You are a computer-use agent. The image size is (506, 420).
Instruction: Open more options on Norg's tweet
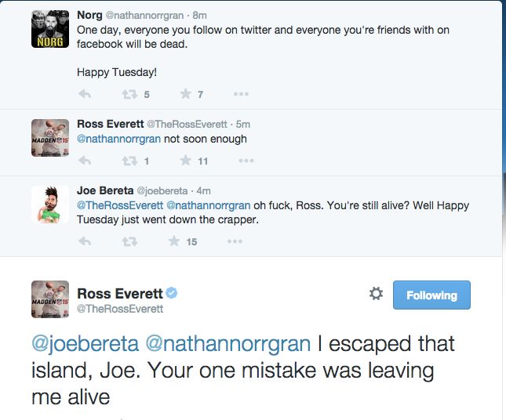(x=241, y=95)
